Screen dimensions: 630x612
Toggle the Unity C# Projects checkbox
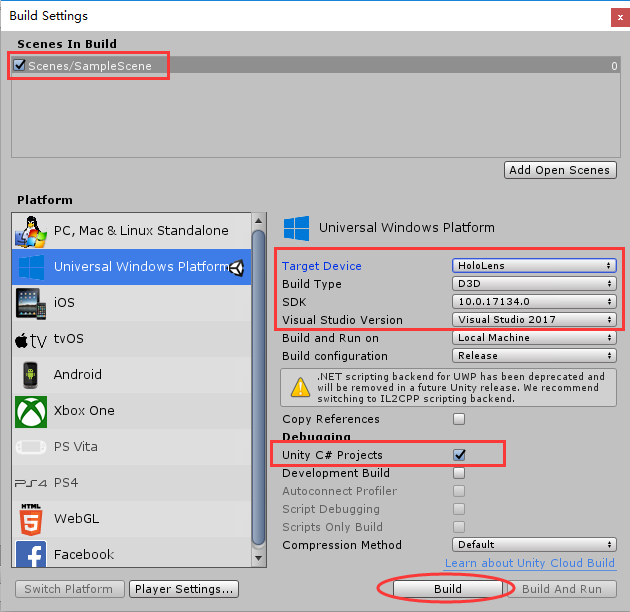(x=459, y=455)
